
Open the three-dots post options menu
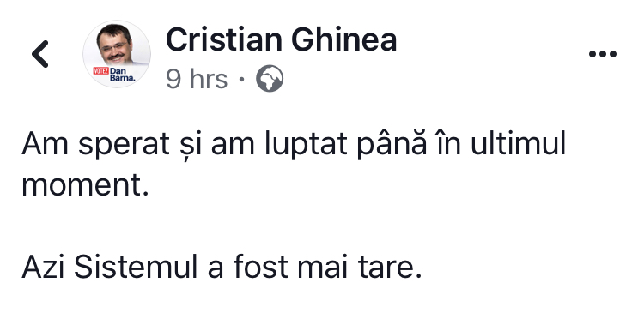click(603, 54)
